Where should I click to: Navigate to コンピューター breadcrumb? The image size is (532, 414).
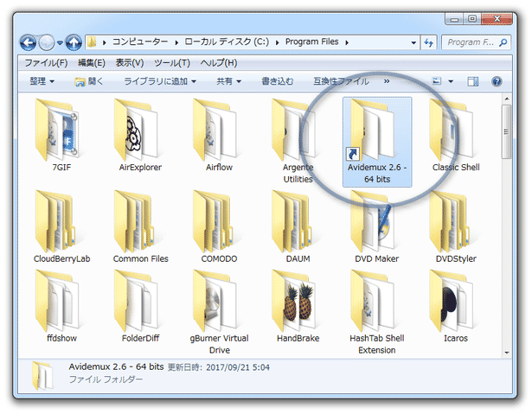140,42
